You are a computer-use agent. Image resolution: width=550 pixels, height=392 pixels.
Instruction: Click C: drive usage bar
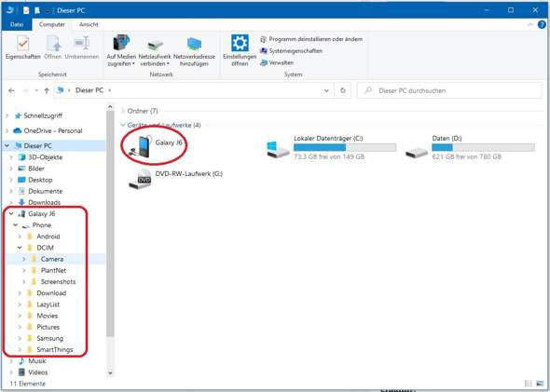point(345,147)
